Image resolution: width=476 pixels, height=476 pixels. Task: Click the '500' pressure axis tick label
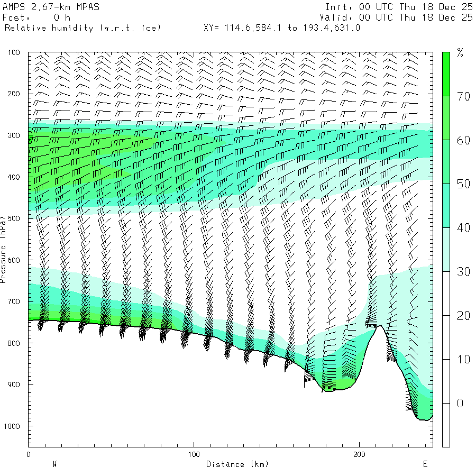tap(14, 218)
